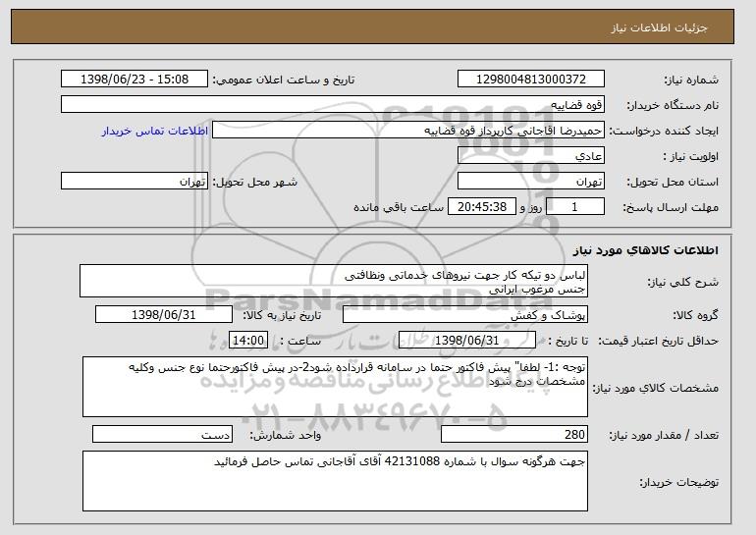Click the priority field عادی

pyautogui.click(x=531, y=156)
